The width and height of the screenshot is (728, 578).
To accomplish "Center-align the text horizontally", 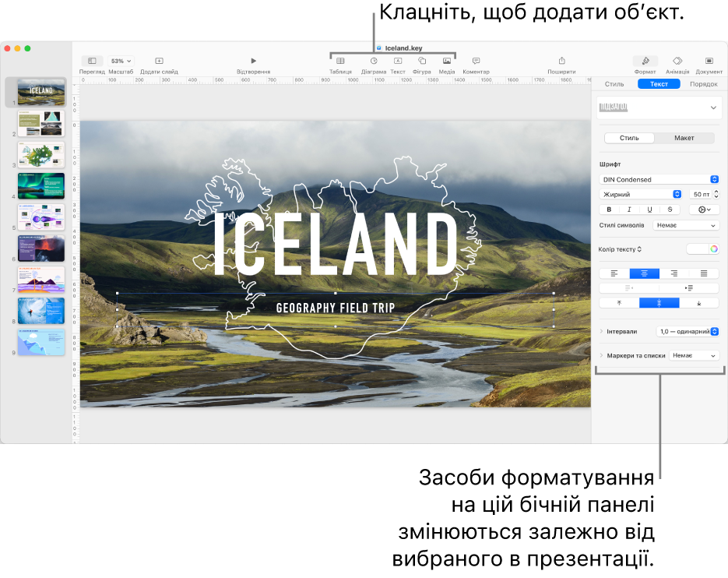I will coord(645,273).
